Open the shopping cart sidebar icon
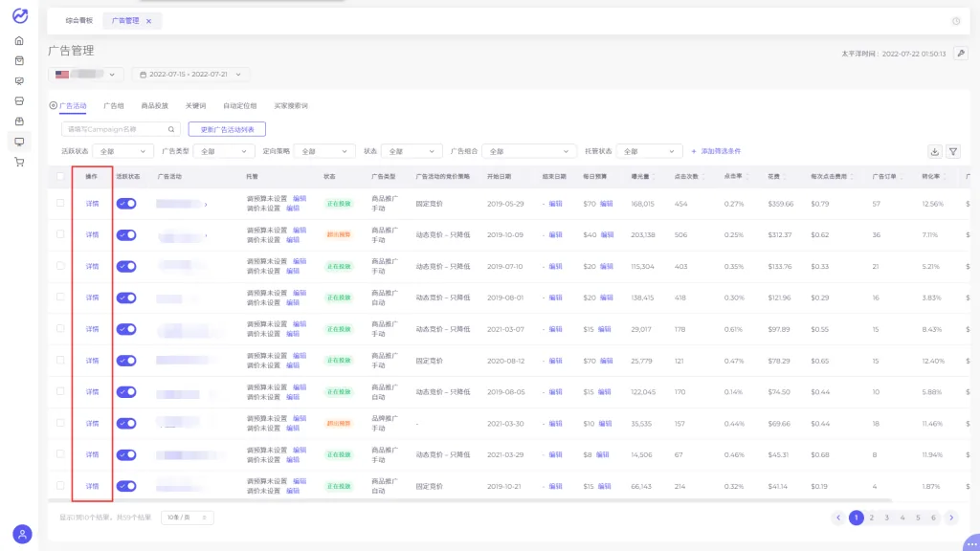The height and width of the screenshot is (551, 980). pyautogui.click(x=19, y=163)
